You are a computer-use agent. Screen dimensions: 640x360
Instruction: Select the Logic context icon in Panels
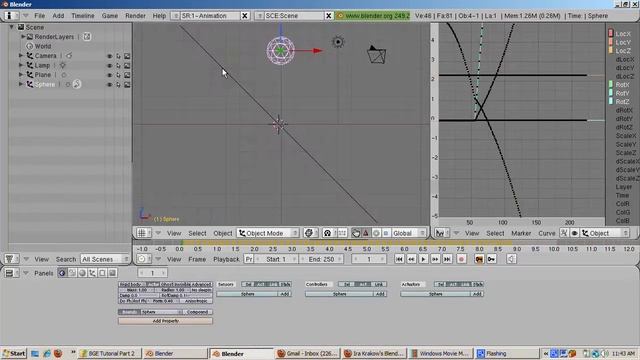(x=62, y=273)
